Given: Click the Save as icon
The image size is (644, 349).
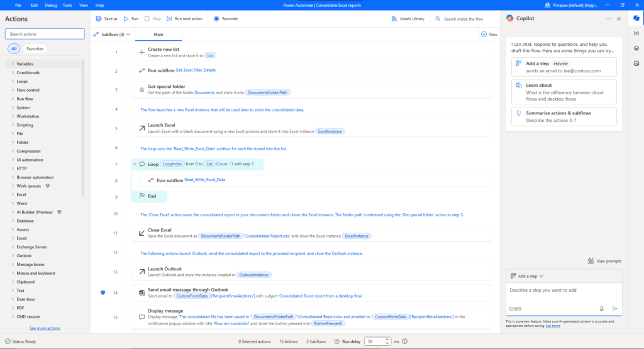Looking at the screenshot, I should (99, 19).
